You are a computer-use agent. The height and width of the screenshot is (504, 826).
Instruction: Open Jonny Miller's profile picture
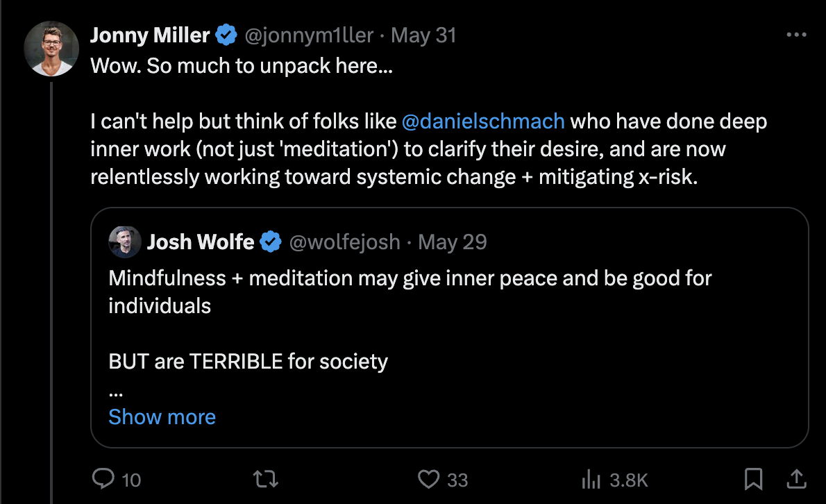51,49
